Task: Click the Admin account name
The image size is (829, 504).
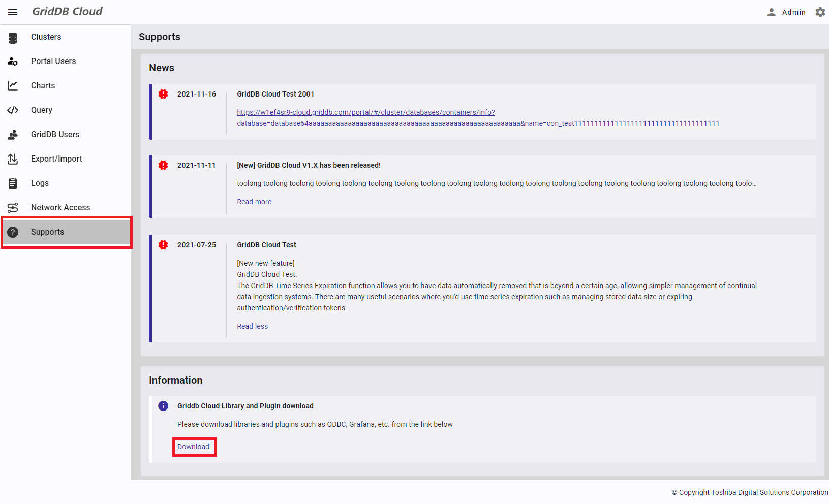Action: tap(794, 12)
